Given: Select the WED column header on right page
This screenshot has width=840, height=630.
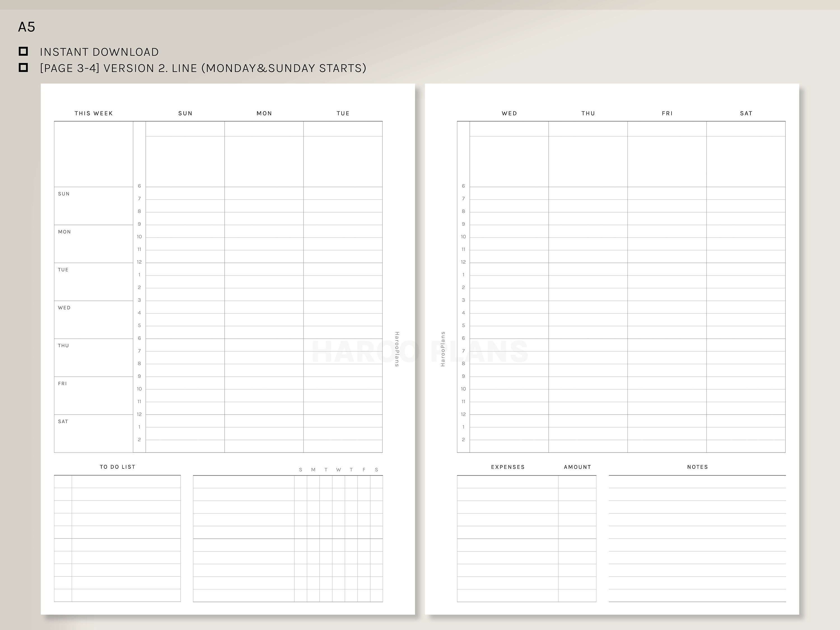Looking at the screenshot, I should [x=509, y=113].
